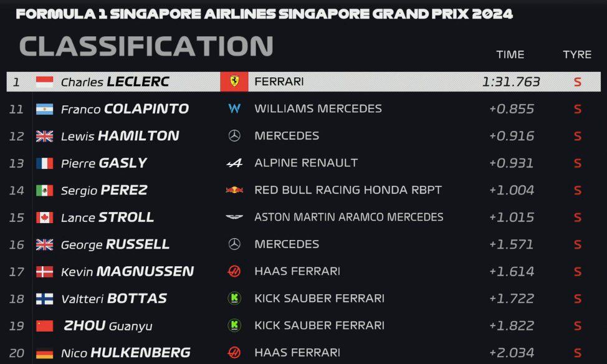
Task: Click the TIME column header
Action: coord(510,55)
